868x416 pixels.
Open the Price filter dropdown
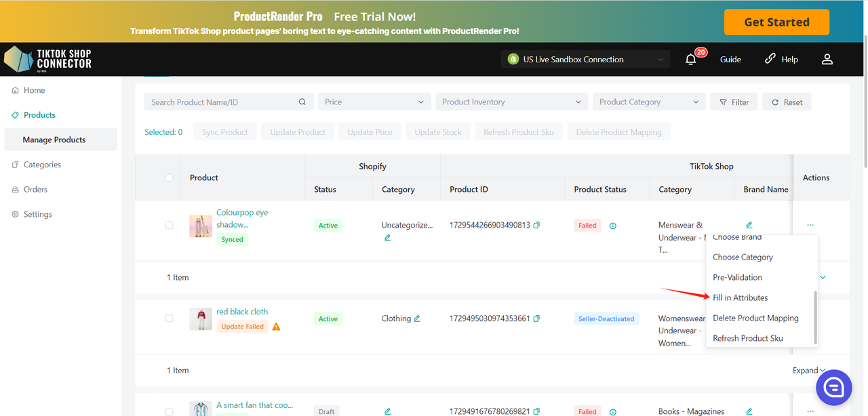[374, 102]
